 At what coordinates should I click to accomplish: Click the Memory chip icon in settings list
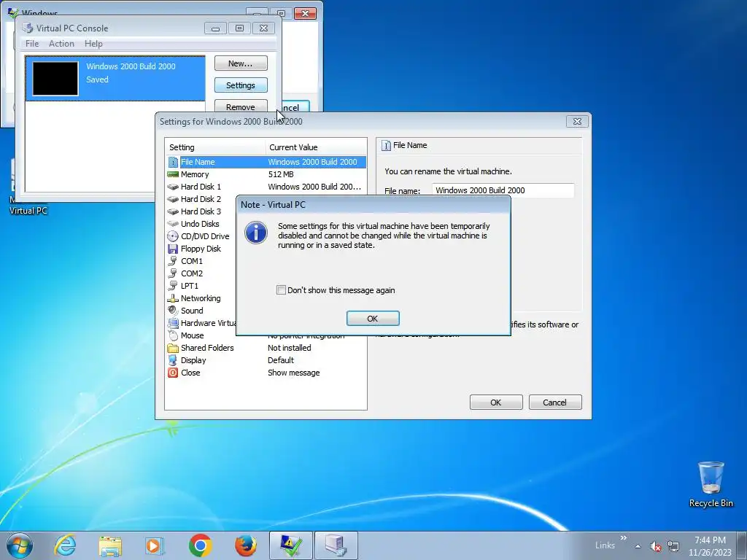tap(173, 174)
